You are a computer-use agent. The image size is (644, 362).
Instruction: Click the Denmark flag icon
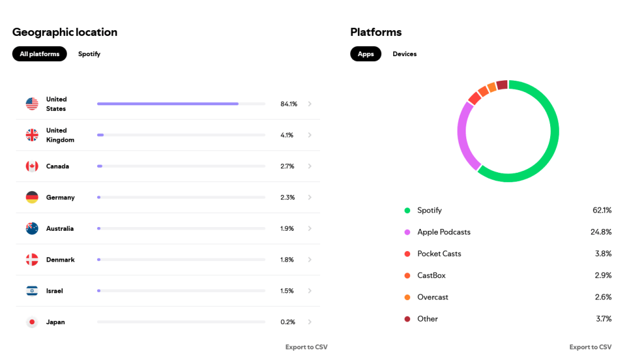(32, 260)
